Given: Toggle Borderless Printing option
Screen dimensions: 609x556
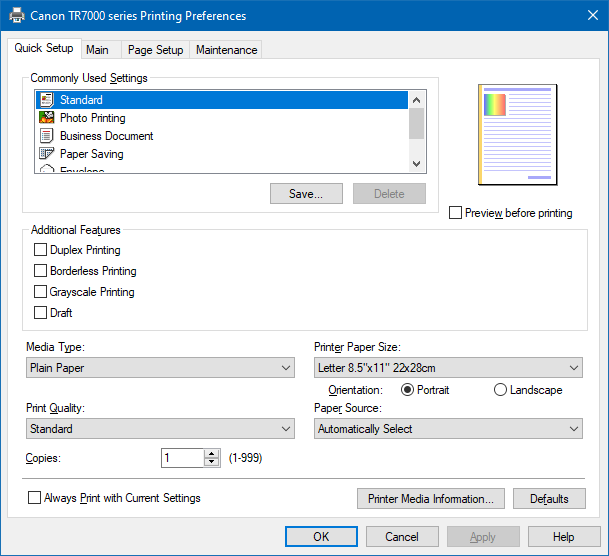Looking at the screenshot, I should click(x=40, y=271).
